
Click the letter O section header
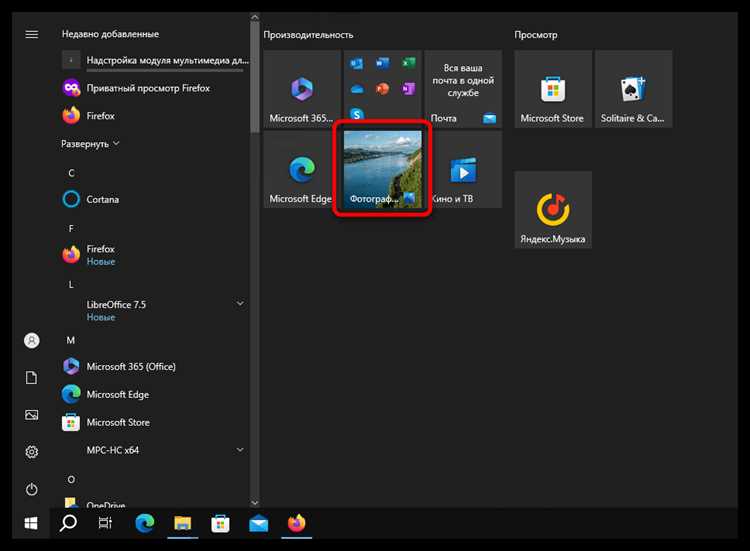point(71,479)
